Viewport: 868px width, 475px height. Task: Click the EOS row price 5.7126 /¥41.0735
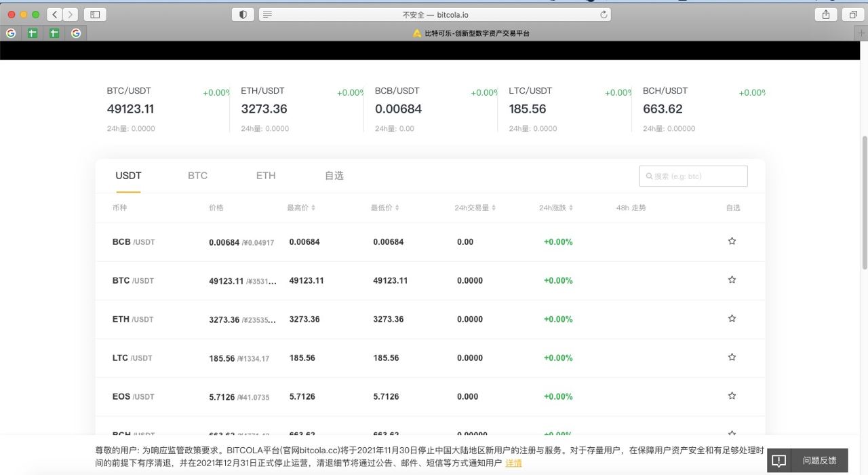(239, 397)
